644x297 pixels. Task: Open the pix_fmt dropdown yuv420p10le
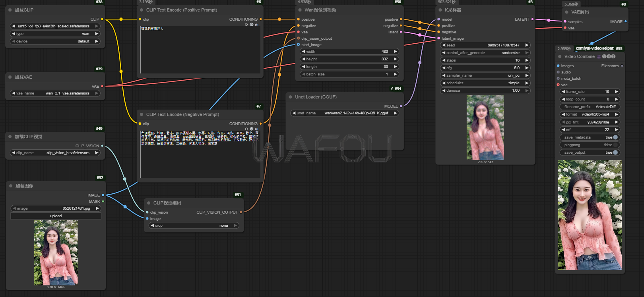590,122
